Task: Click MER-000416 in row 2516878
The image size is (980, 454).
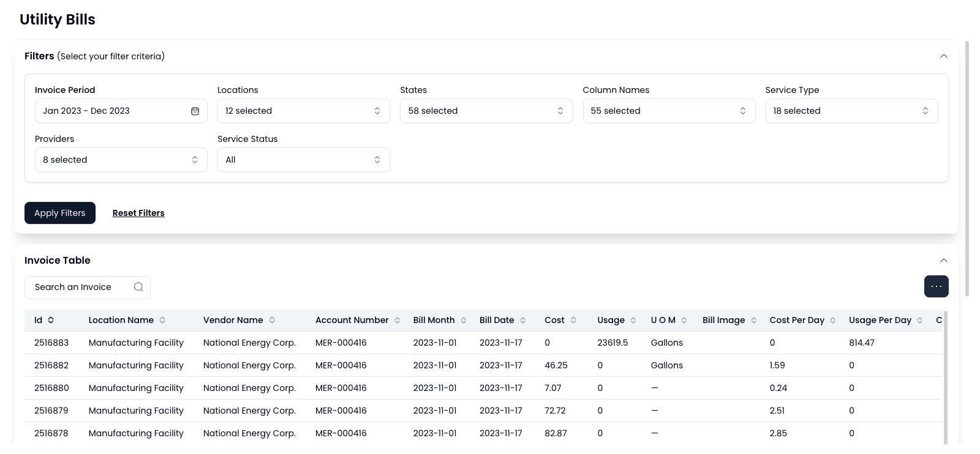Action: pyautogui.click(x=341, y=433)
